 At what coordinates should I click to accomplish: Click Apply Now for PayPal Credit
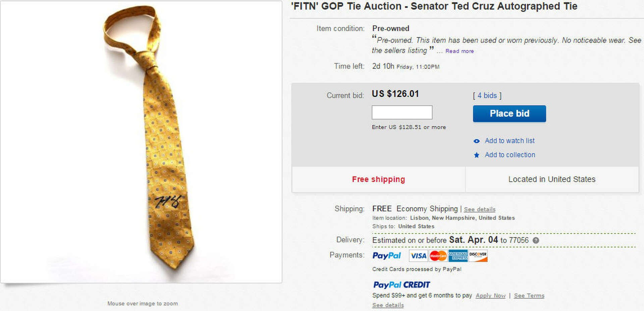pos(490,296)
